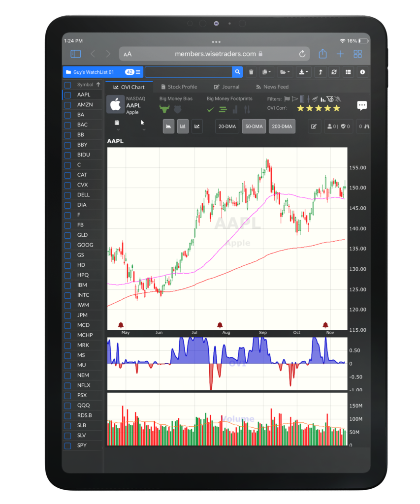Image resolution: width=420 pixels, height=504 pixels.
Task: Open the chat bubble comments icon
Action: pyautogui.click(x=362, y=105)
